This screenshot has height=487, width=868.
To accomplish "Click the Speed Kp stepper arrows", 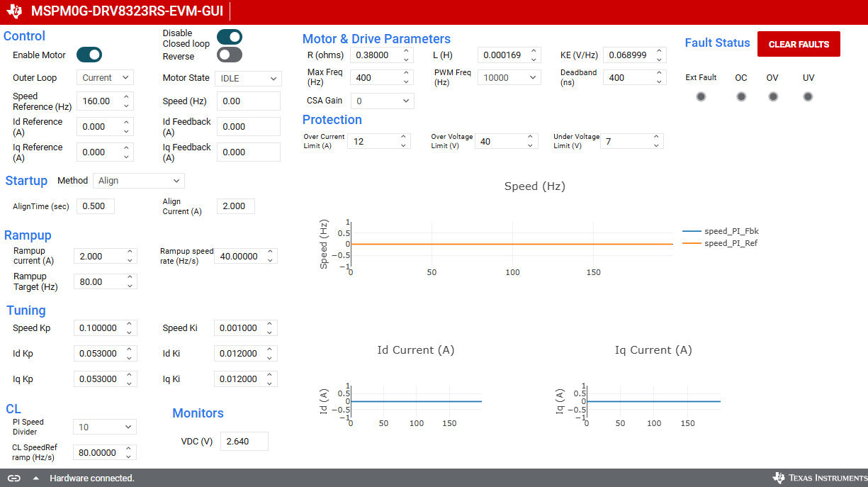I will [x=130, y=328].
